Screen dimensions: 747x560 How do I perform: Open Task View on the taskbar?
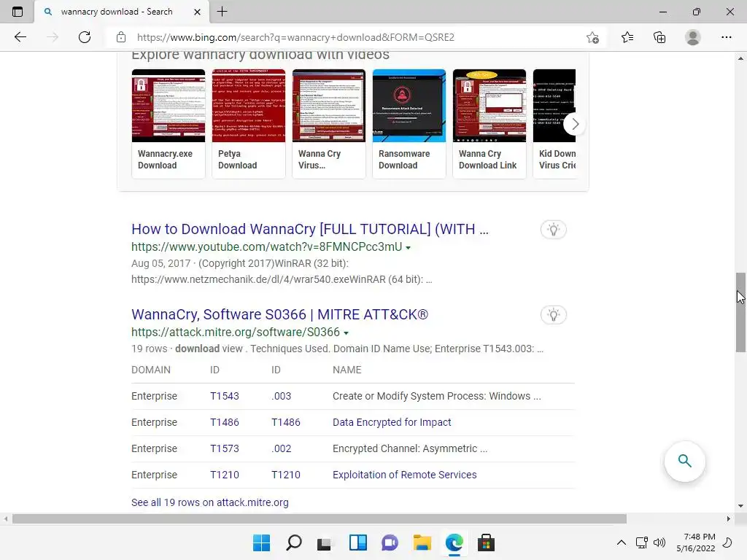click(325, 542)
